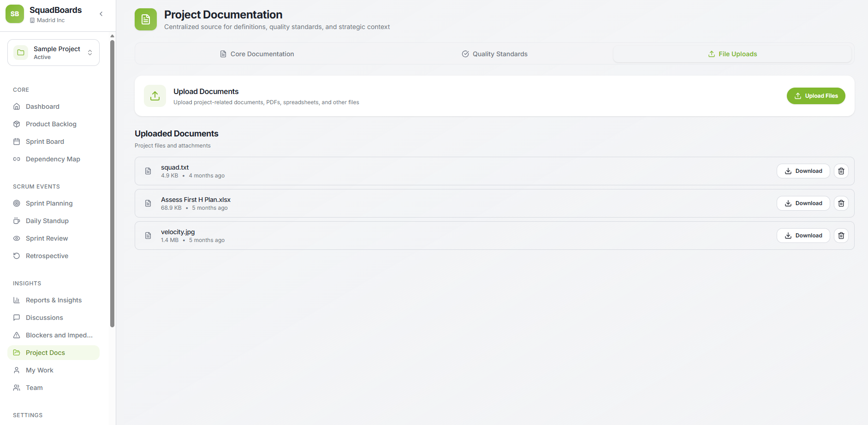Screen dimensions: 868x425
Task: Click the Madrid Inc organization label
Action: [x=51, y=20]
